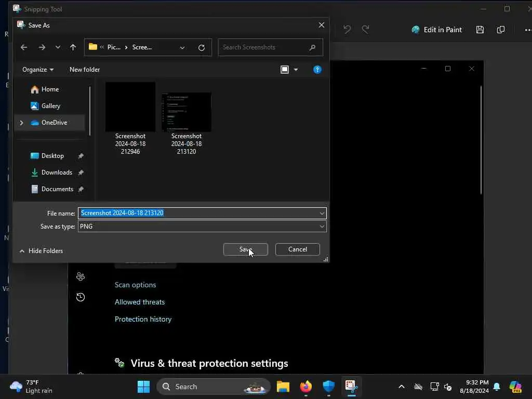Screen dimensions: 532x399
Task: Open the Windows Start menu
Action: (143, 387)
